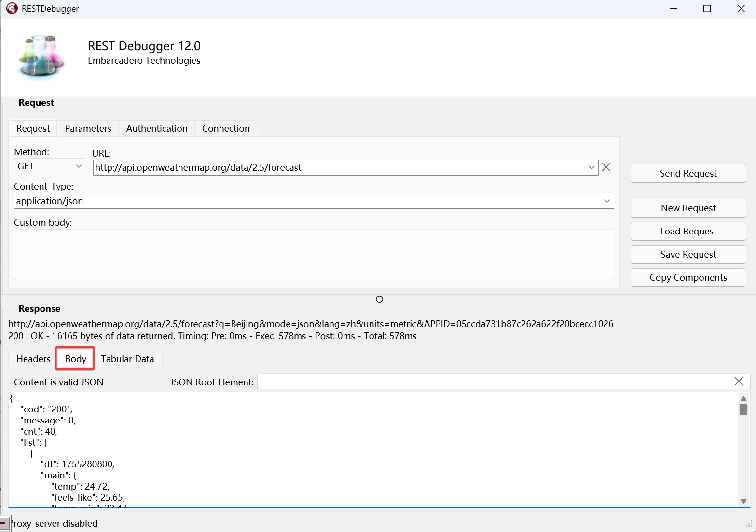Click inside the Custom body text area

(x=314, y=254)
